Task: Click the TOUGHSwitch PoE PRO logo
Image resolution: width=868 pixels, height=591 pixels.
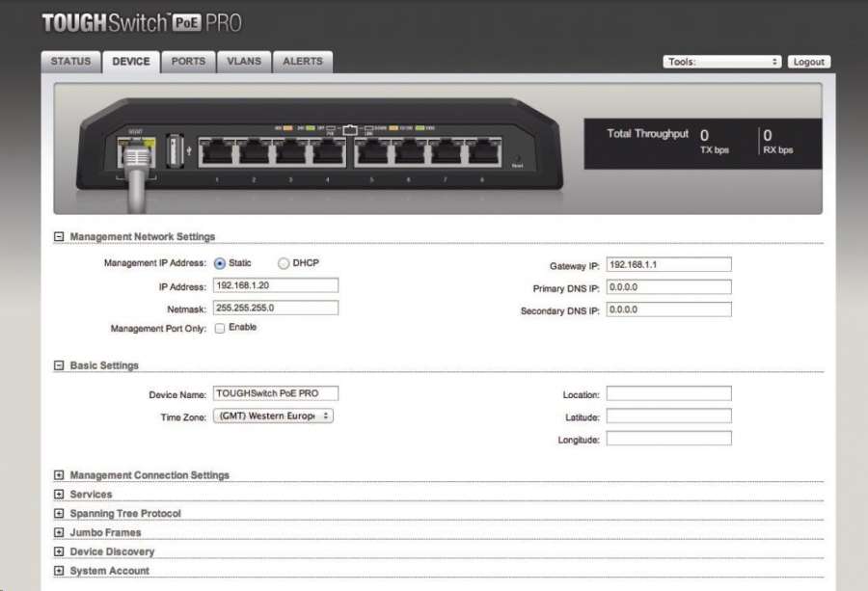Action: (x=142, y=23)
